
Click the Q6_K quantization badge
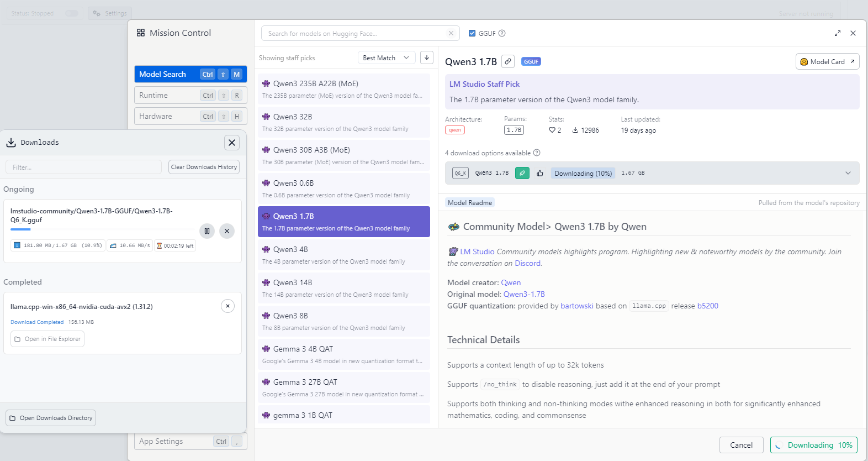pyautogui.click(x=461, y=173)
